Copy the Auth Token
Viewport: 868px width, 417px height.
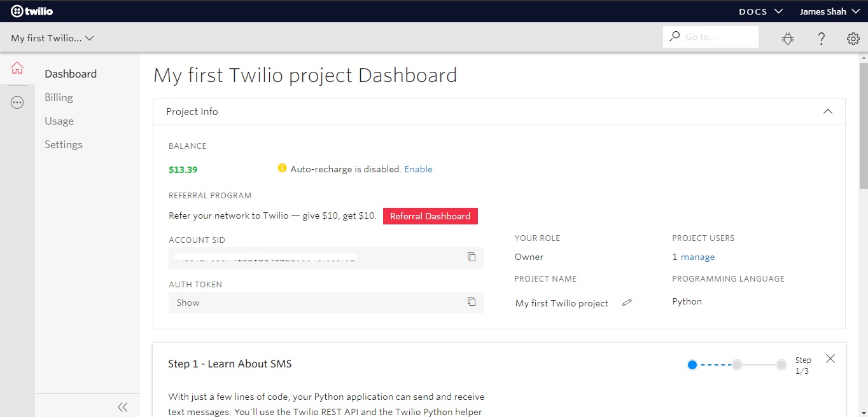(x=472, y=301)
